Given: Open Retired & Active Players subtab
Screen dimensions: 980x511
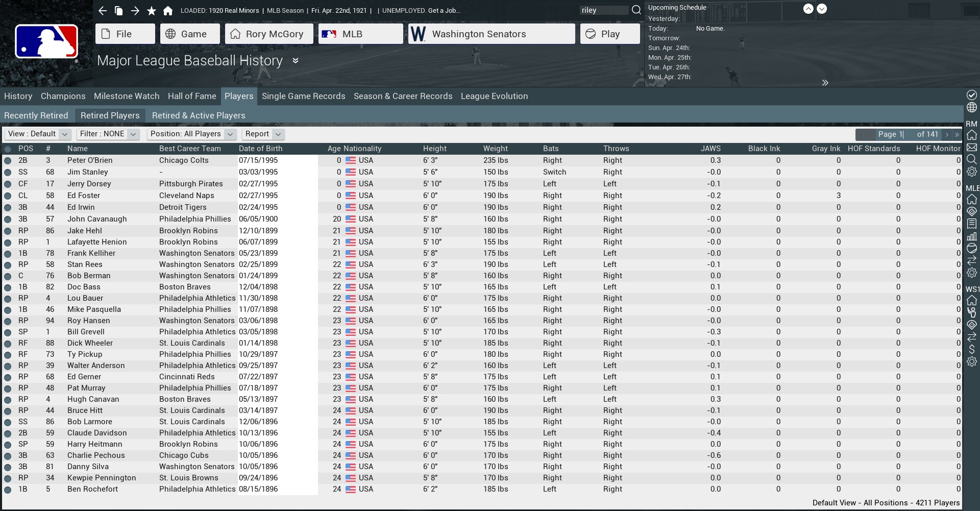Looking at the screenshot, I should click(199, 115).
